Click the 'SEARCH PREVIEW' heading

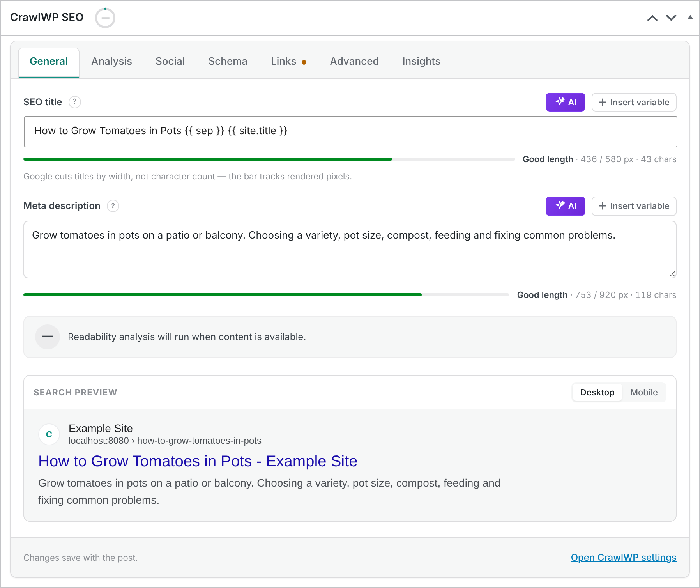(75, 392)
